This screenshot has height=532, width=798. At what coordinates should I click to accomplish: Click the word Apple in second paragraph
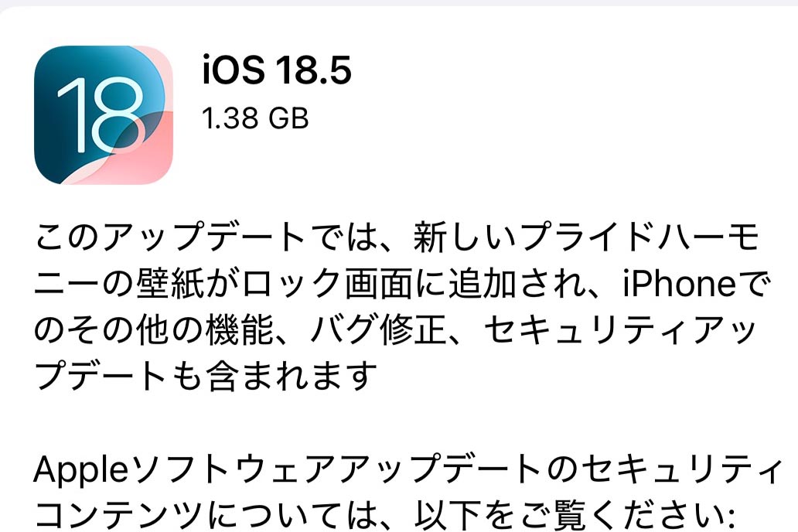[80, 470]
